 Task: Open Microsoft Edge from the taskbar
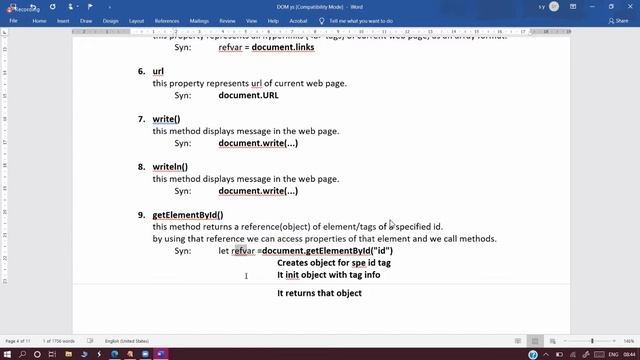pyautogui.click(x=115, y=354)
